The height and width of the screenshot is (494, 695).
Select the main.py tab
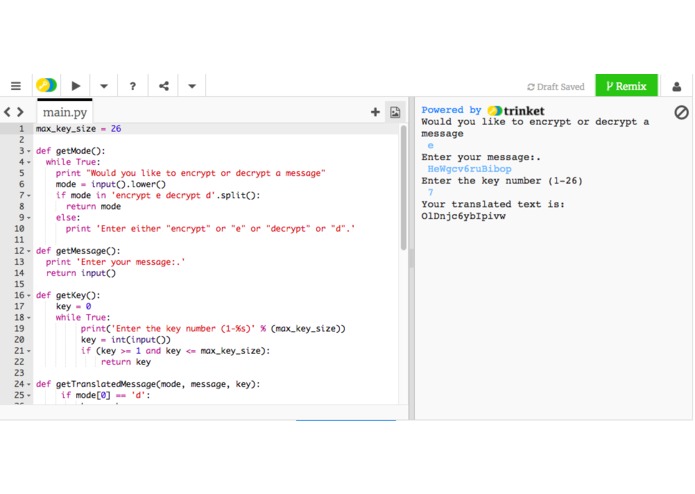click(x=65, y=112)
